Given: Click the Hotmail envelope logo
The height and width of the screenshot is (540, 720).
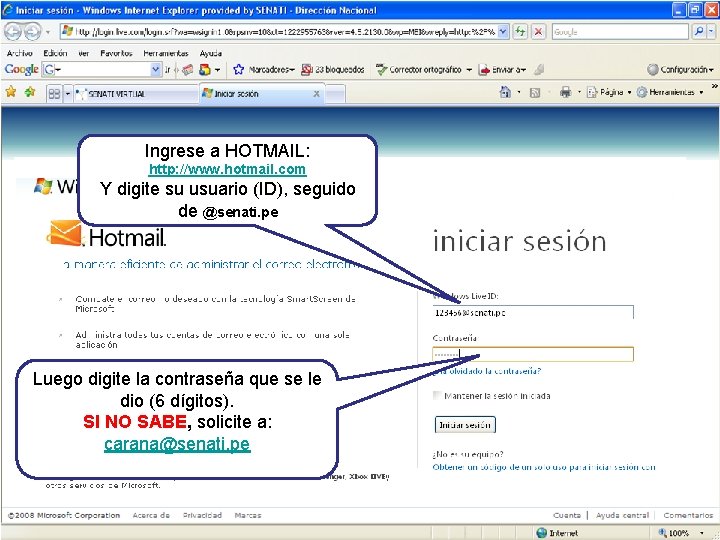Looking at the screenshot, I should tap(65, 233).
